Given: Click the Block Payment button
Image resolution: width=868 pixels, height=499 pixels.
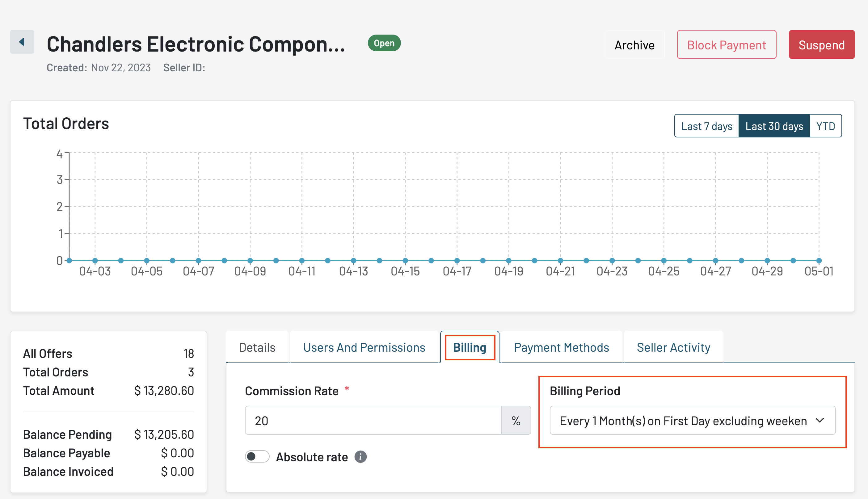Looking at the screenshot, I should 726,45.
